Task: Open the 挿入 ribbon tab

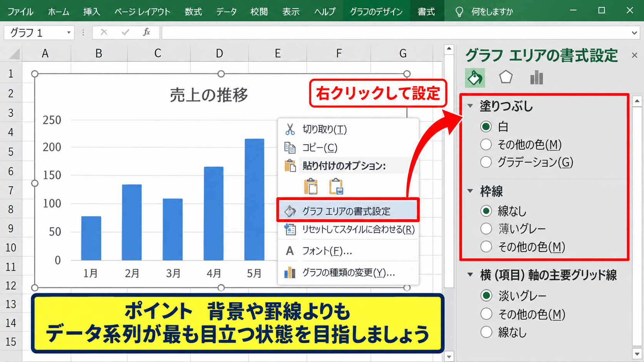Action: pyautogui.click(x=92, y=12)
